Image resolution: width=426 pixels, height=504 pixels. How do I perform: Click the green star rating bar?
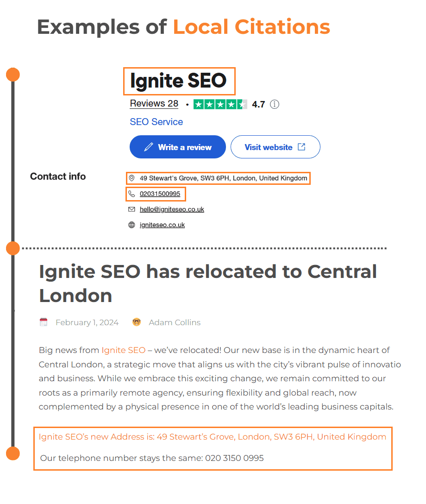220,104
